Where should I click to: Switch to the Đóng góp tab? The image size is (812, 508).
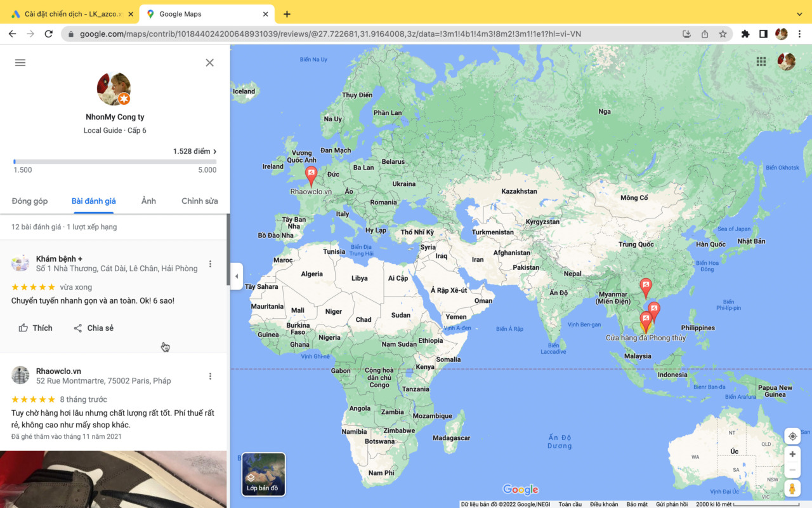(30, 201)
